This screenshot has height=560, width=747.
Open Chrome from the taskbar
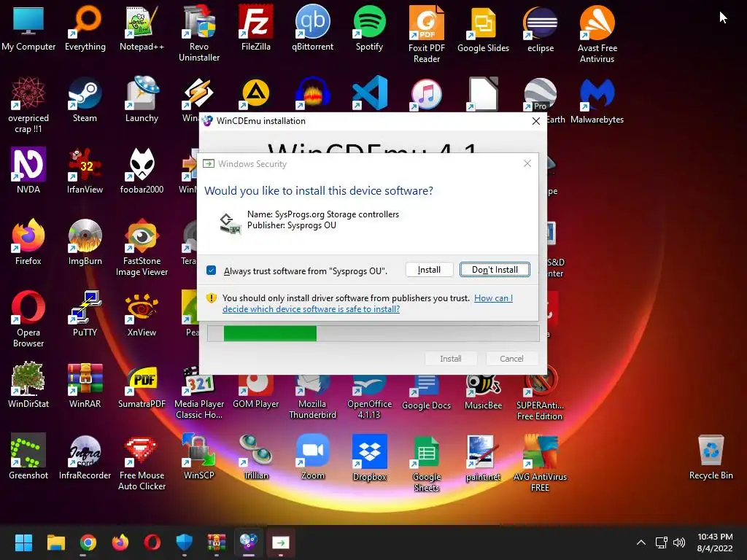coord(88,542)
